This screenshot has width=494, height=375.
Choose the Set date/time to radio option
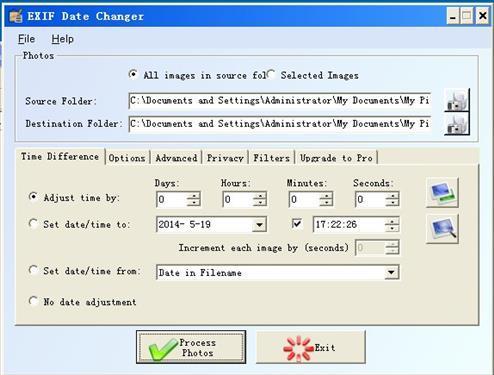pyautogui.click(x=33, y=223)
